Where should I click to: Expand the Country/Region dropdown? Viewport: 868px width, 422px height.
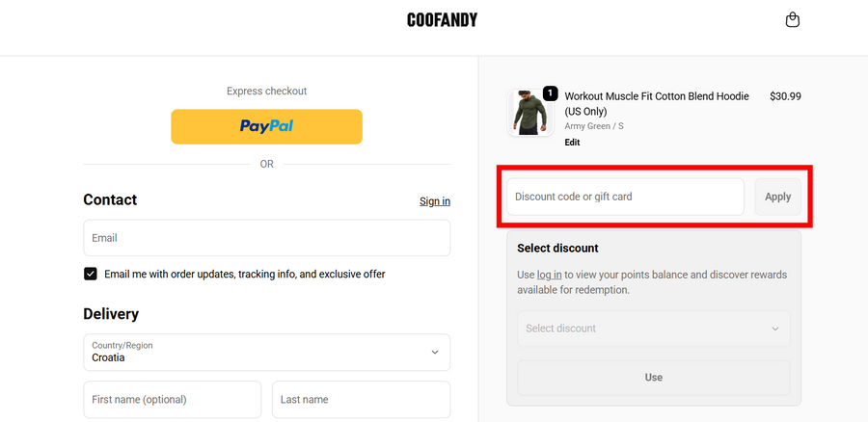tap(266, 352)
